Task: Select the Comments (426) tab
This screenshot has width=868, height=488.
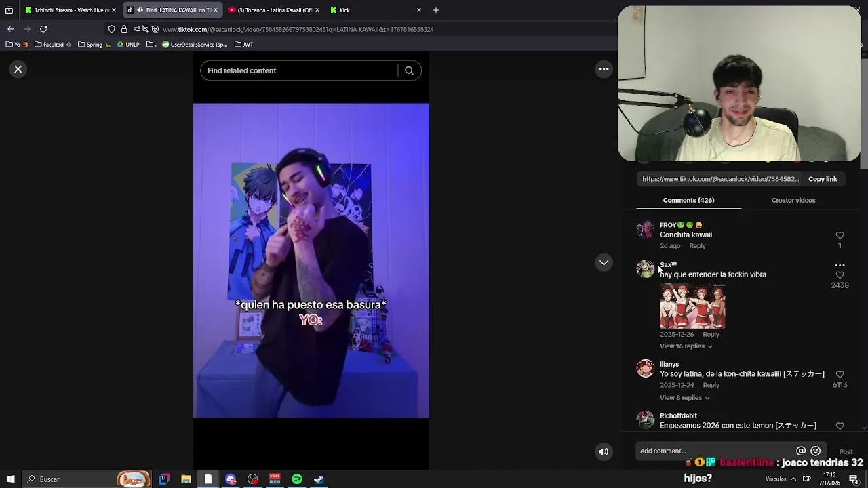Action: click(688, 200)
